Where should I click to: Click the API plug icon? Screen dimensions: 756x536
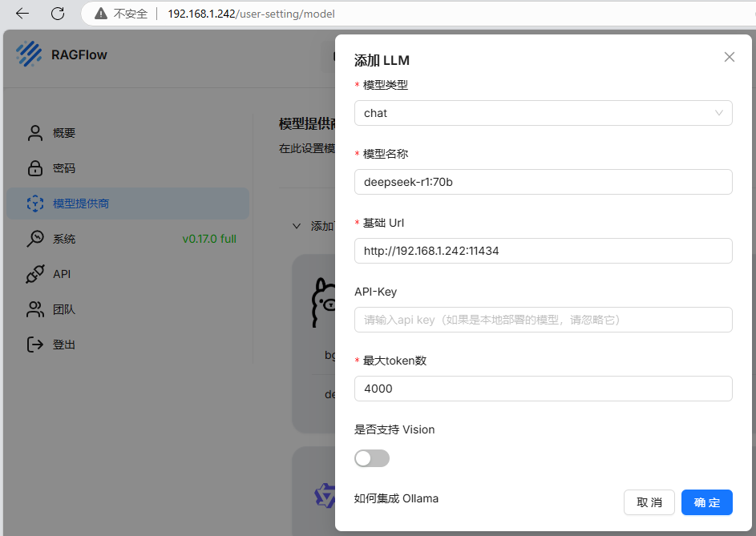pyautogui.click(x=34, y=274)
